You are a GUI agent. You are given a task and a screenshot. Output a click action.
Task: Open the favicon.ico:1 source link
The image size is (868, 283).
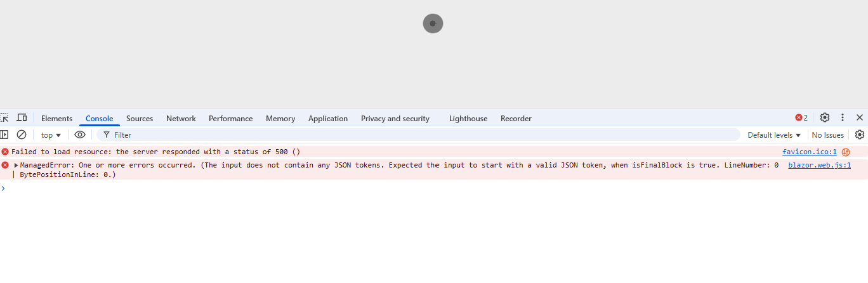click(x=809, y=152)
